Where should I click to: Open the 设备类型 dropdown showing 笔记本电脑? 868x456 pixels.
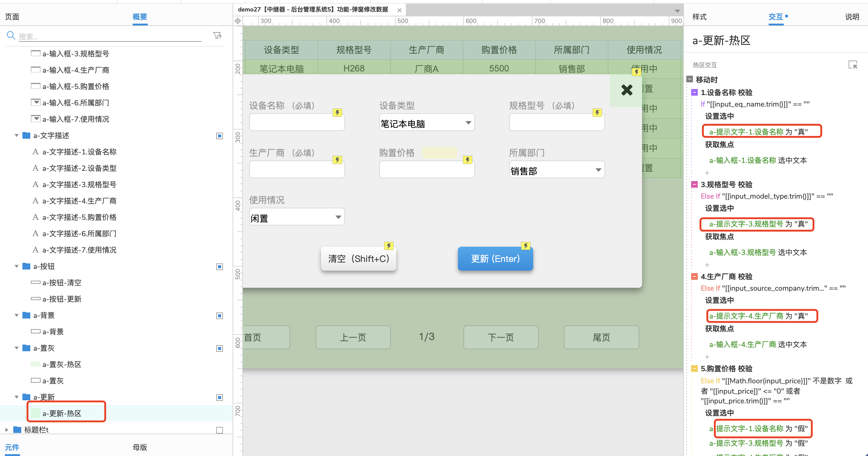pos(427,123)
